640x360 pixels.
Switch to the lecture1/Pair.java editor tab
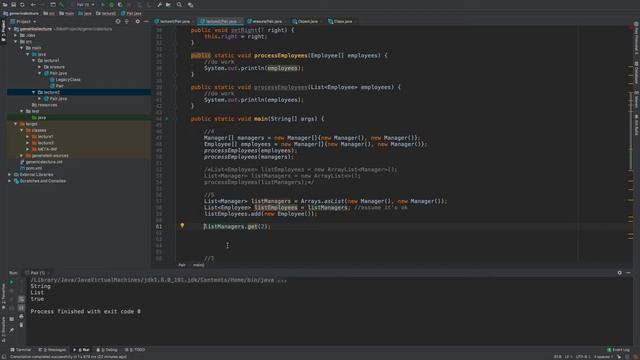[173, 21]
